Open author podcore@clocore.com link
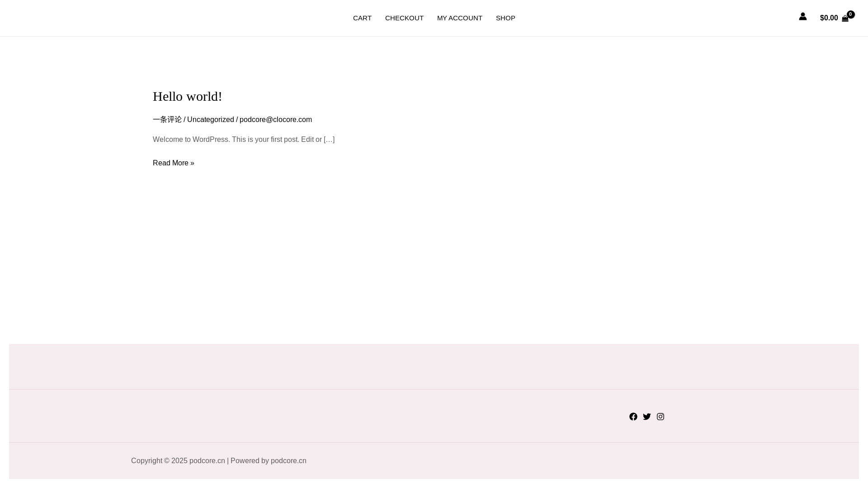This screenshot has width=868, height=488. coord(276,120)
